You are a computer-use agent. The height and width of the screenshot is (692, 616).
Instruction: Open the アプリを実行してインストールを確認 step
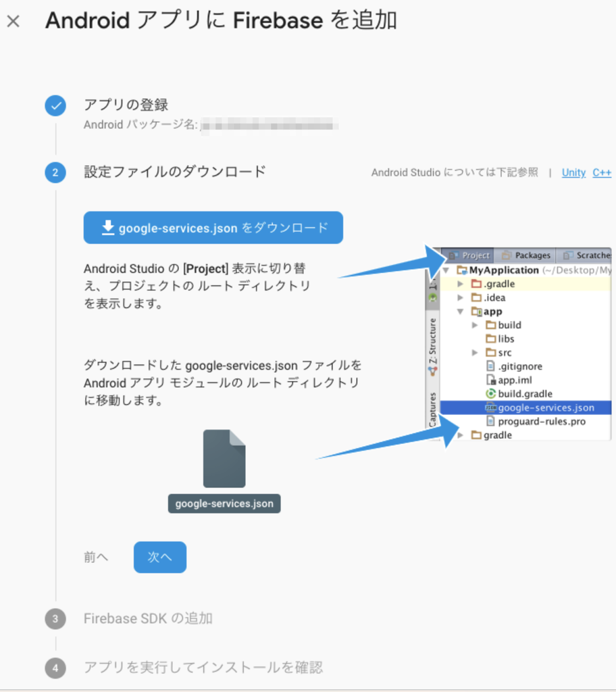[203, 668]
